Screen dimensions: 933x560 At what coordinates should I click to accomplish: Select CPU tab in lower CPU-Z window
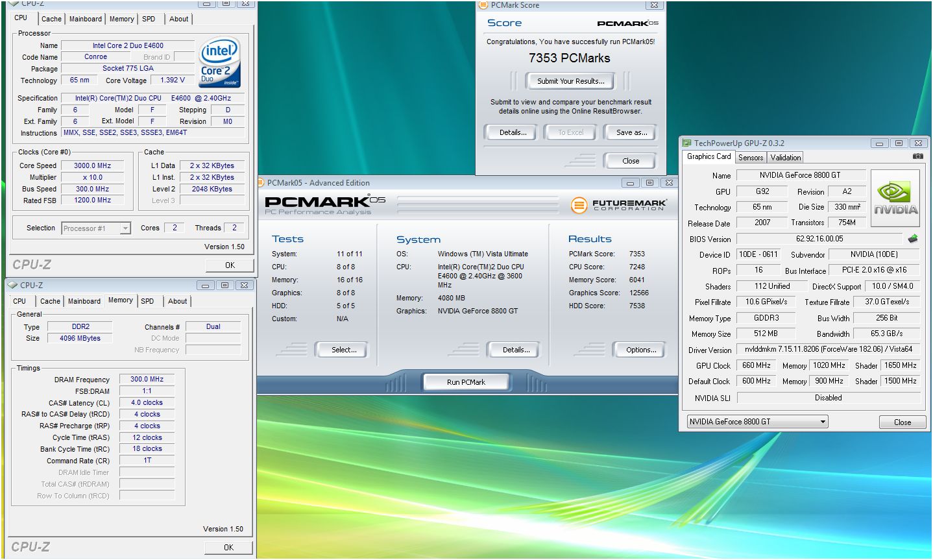pos(20,301)
